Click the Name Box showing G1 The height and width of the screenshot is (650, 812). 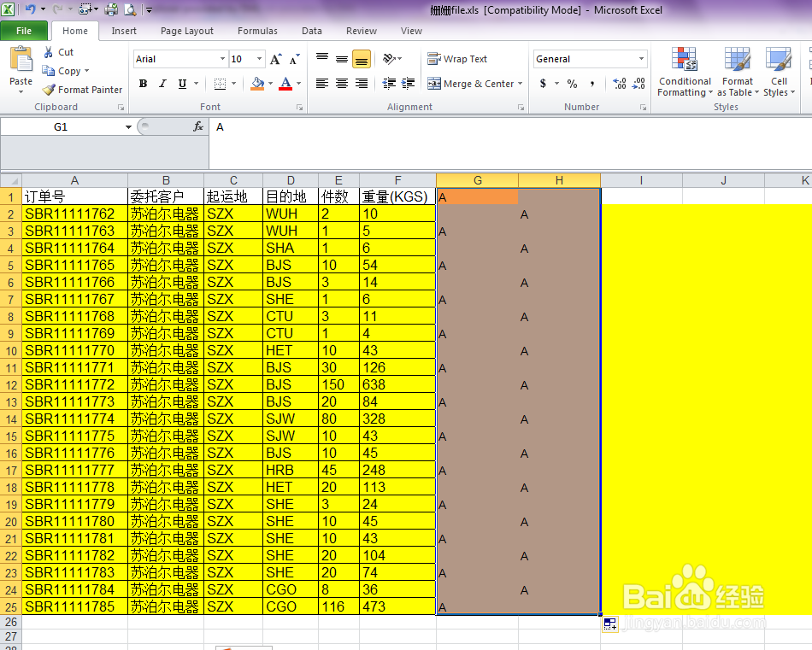click(x=61, y=126)
